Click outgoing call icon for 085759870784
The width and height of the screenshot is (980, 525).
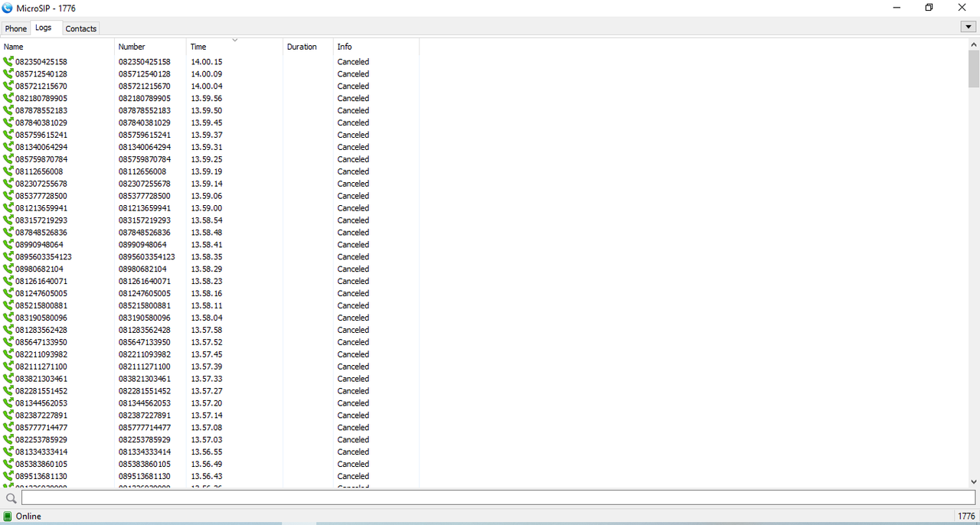(x=8, y=160)
